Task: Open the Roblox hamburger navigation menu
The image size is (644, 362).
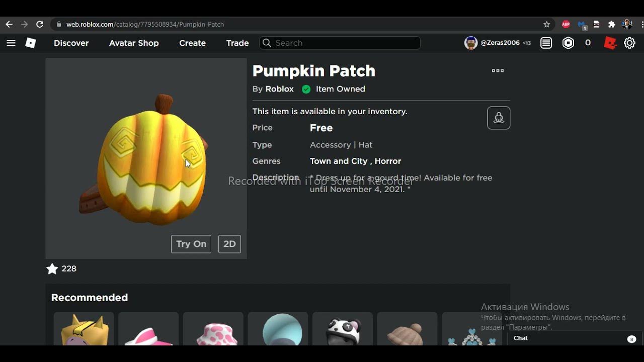Action: [11, 43]
